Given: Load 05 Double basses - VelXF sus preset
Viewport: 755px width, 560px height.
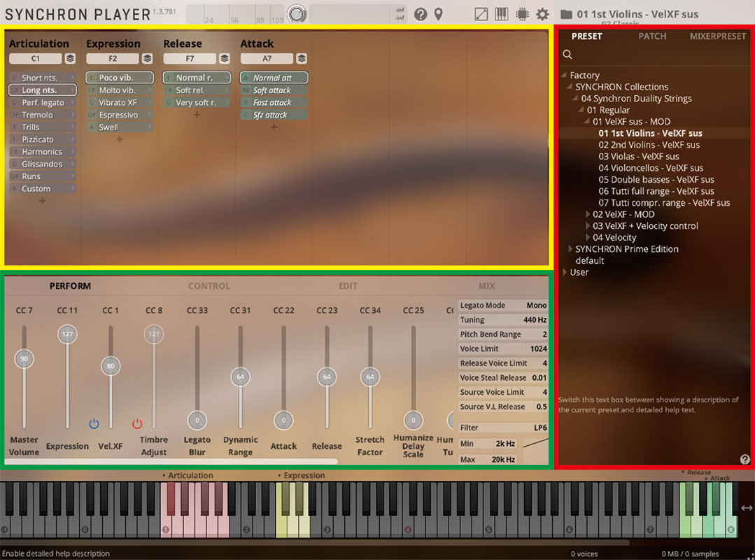Looking at the screenshot, I should click(x=656, y=180).
